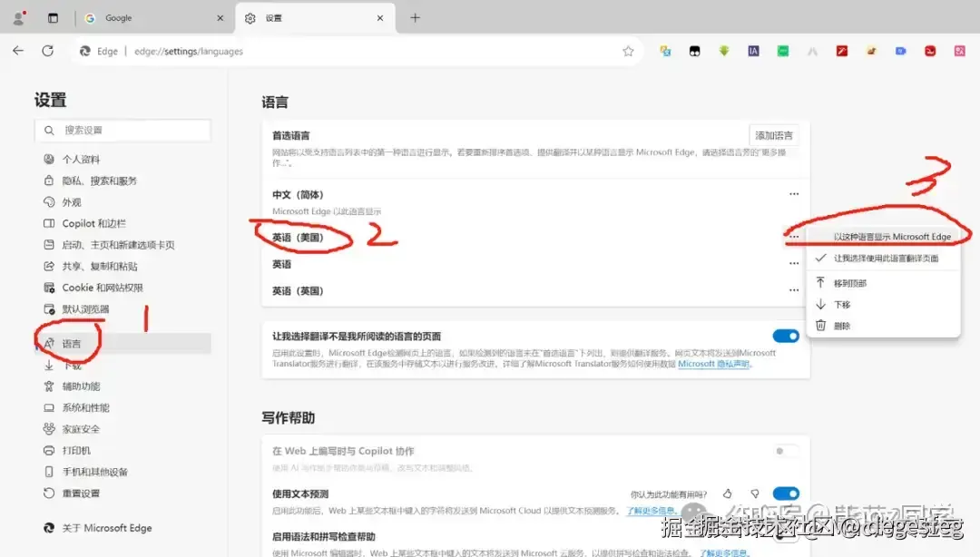Click the 搜索设置 search box

[123, 130]
